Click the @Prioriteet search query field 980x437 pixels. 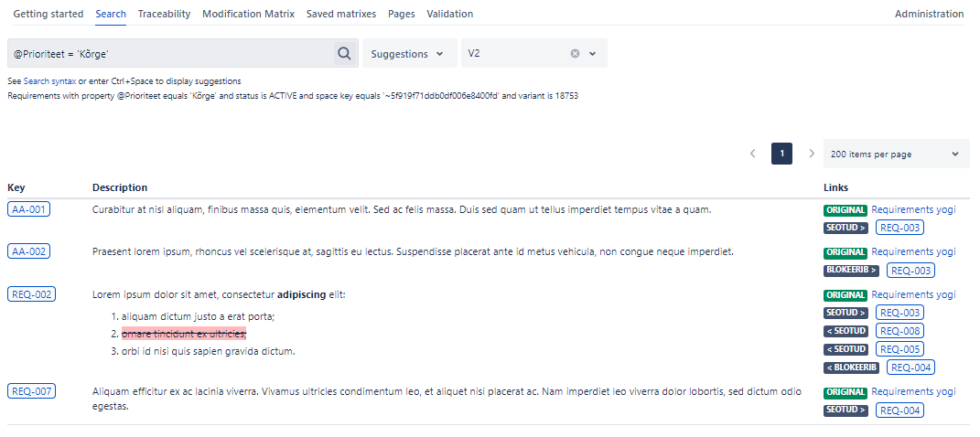click(169, 54)
